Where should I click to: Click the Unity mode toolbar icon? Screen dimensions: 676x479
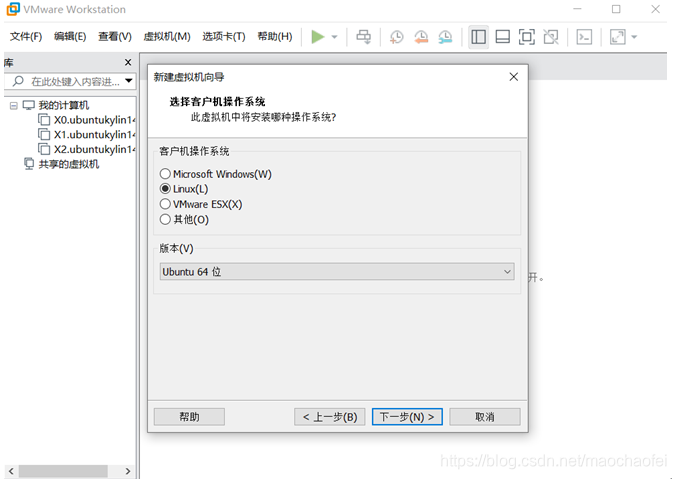tap(551, 37)
